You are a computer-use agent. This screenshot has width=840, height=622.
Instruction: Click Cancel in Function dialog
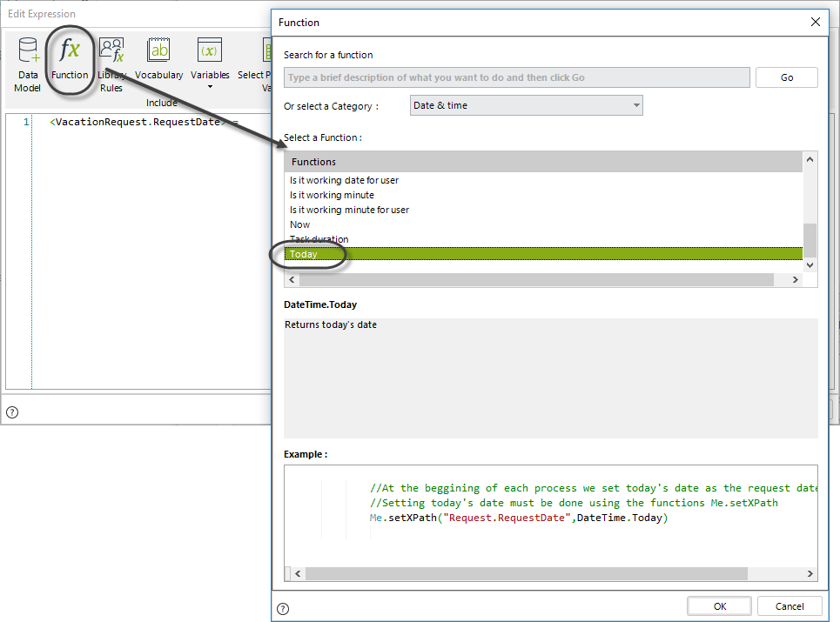(790, 606)
